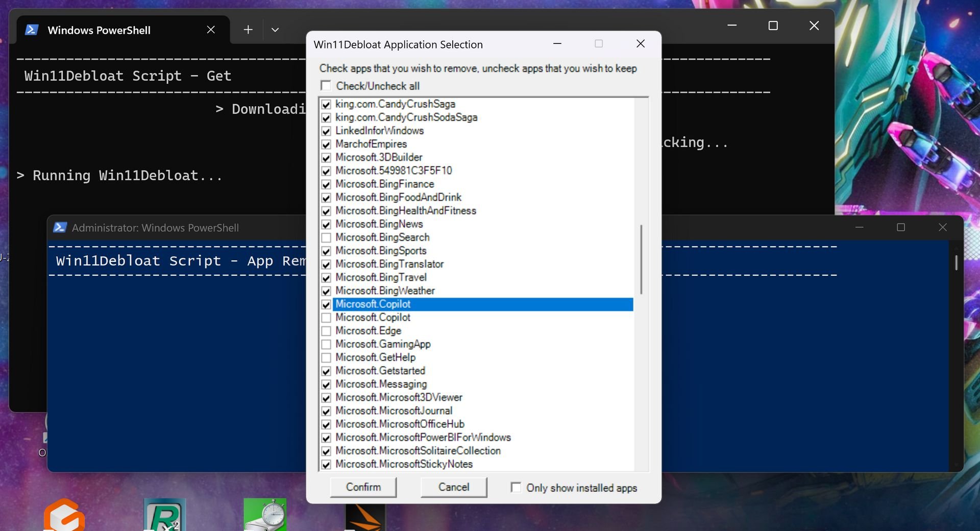Uncheck the Microsoft.3DBuilder checkbox
Screen dimensions: 980x531
pyautogui.click(x=326, y=158)
